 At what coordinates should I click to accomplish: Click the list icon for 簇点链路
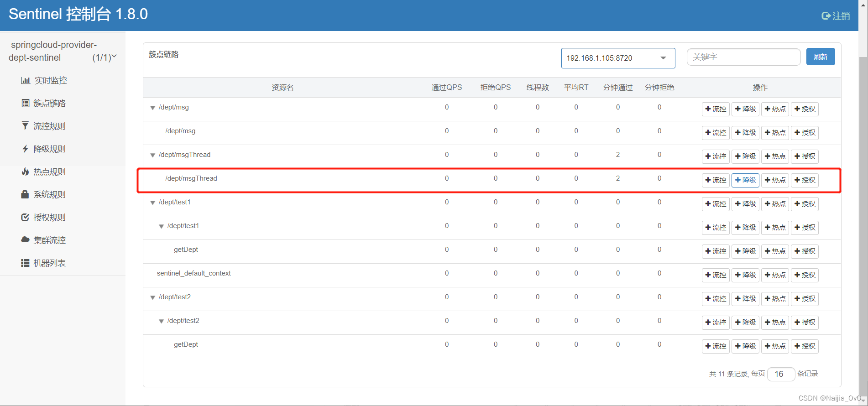(x=26, y=103)
